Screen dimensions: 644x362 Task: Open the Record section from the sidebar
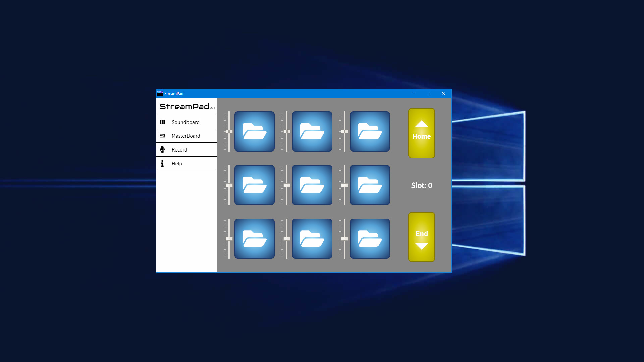(x=179, y=149)
